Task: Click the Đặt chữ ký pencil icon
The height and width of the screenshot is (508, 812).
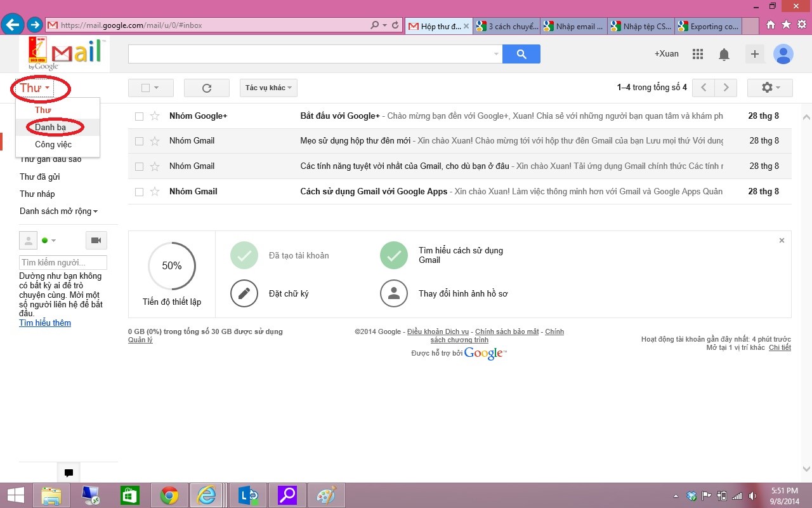Action: (244, 293)
